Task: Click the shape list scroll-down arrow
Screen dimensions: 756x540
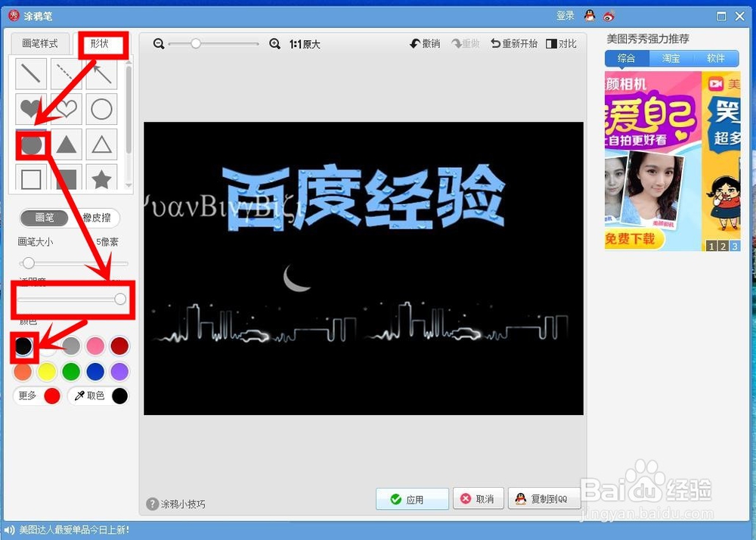Action: coord(129,185)
